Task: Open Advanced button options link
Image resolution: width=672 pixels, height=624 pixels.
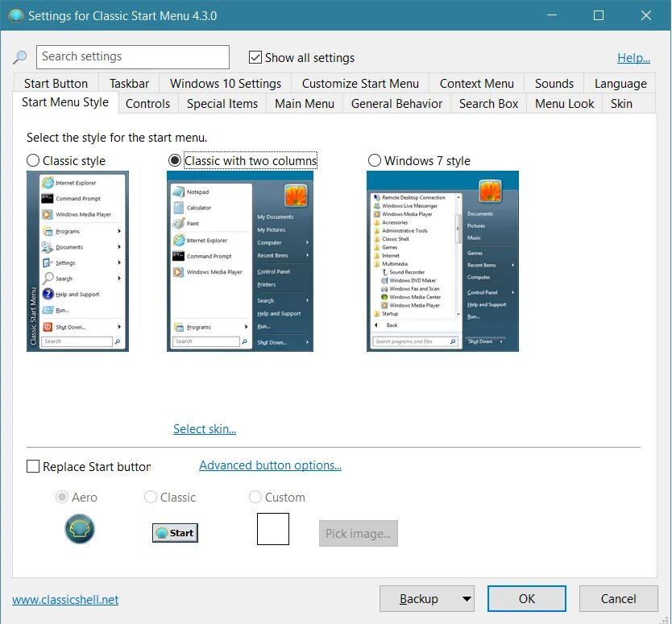Action: (x=270, y=465)
